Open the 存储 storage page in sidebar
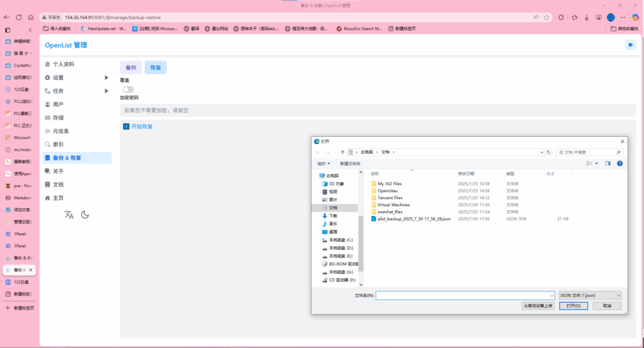 [x=58, y=117]
